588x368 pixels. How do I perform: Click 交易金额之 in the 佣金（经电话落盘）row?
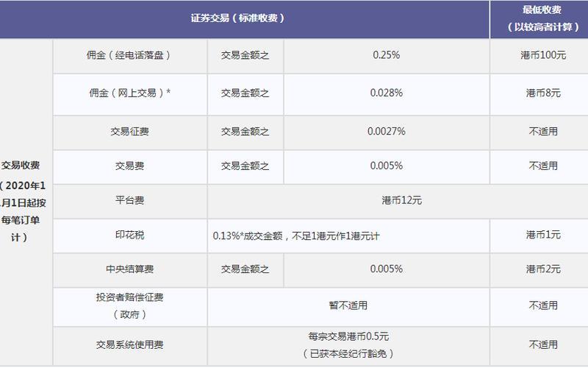245,55
